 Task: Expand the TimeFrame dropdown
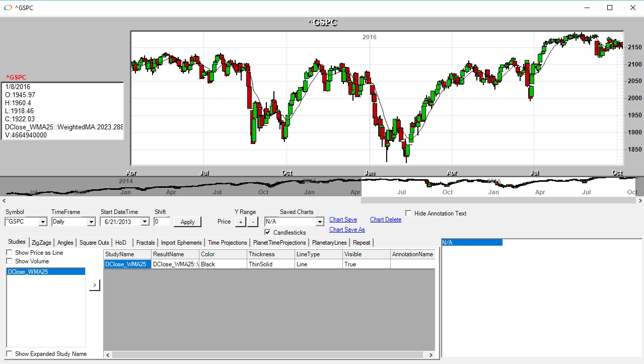(x=91, y=222)
